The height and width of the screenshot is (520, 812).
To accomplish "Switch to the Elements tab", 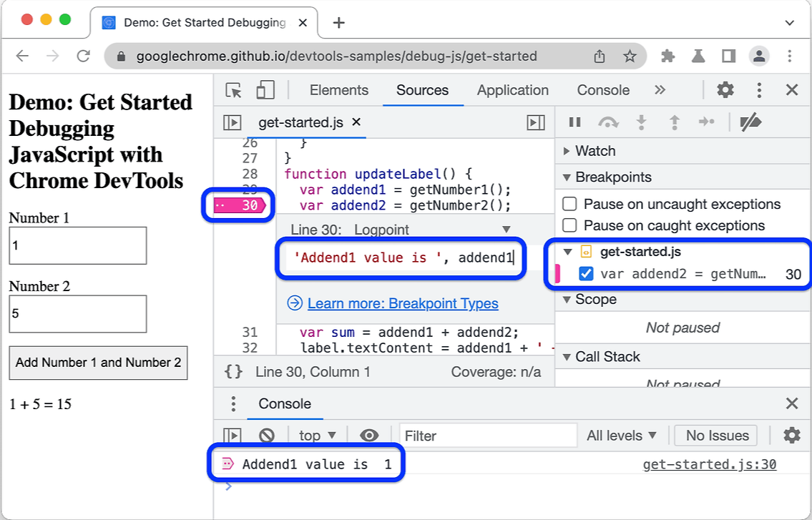I will click(x=338, y=90).
